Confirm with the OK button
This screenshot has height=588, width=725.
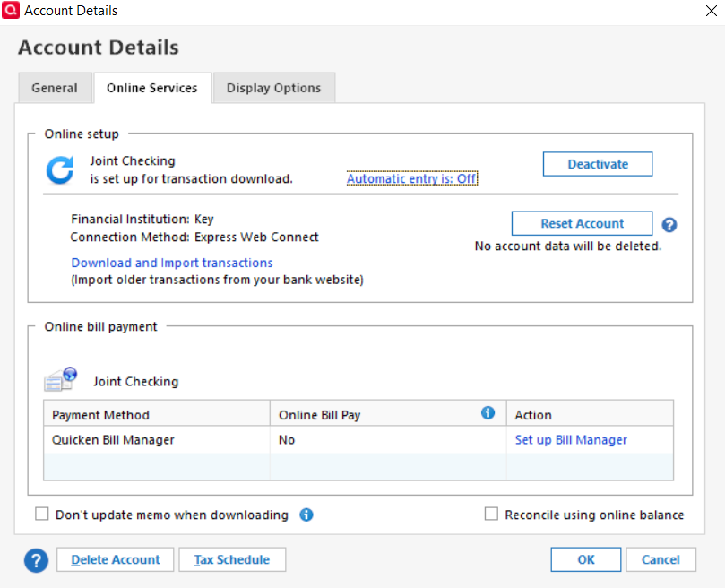tap(585, 560)
